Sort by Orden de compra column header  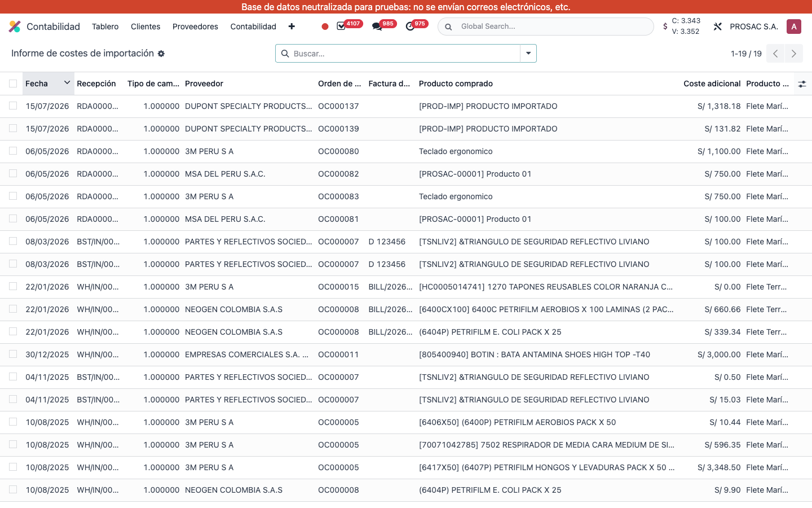[x=339, y=84]
